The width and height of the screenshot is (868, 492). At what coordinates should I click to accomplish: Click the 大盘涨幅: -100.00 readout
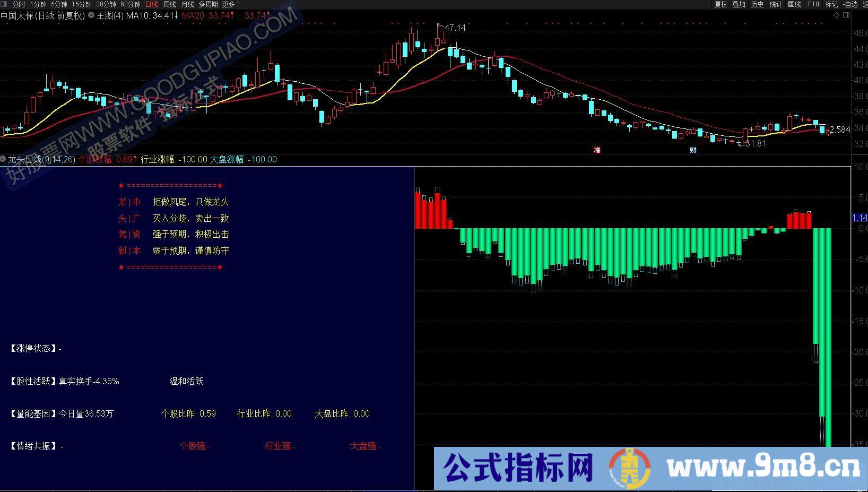coord(244,159)
